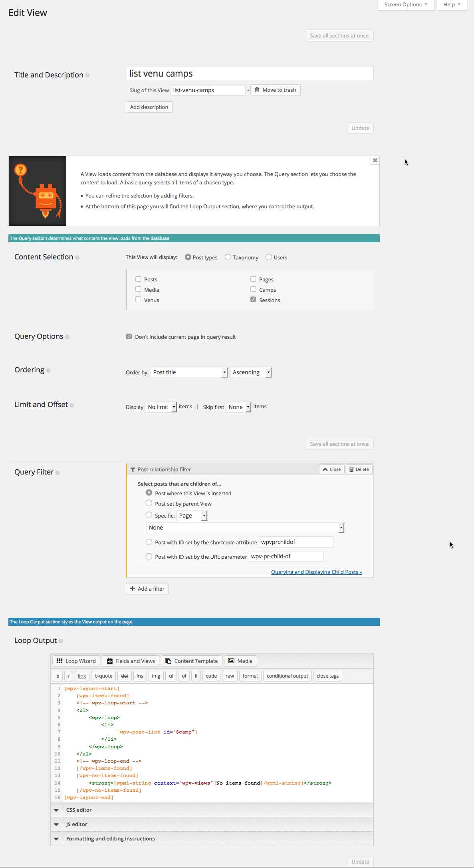Viewport: 474px width, 868px height.
Task: Check the Media checkbox
Action: [138, 289]
